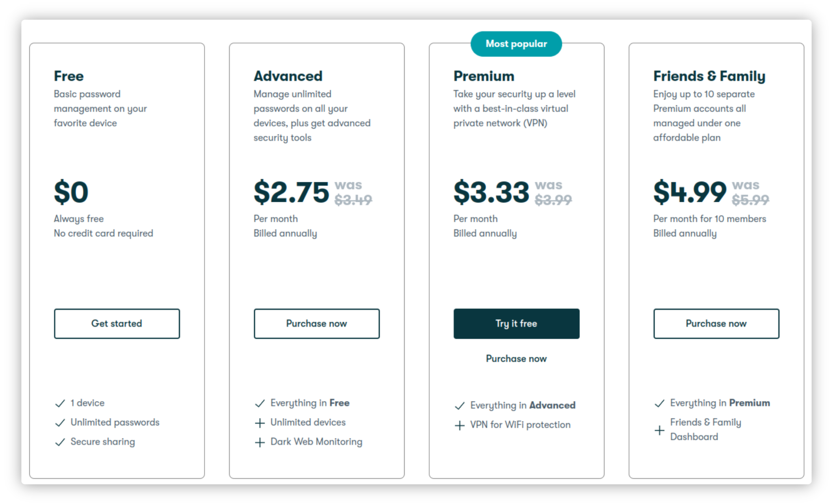Click 'Purchase now' on the Advanced plan
The width and height of the screenshot is (833, 504).
click(317, 324)
